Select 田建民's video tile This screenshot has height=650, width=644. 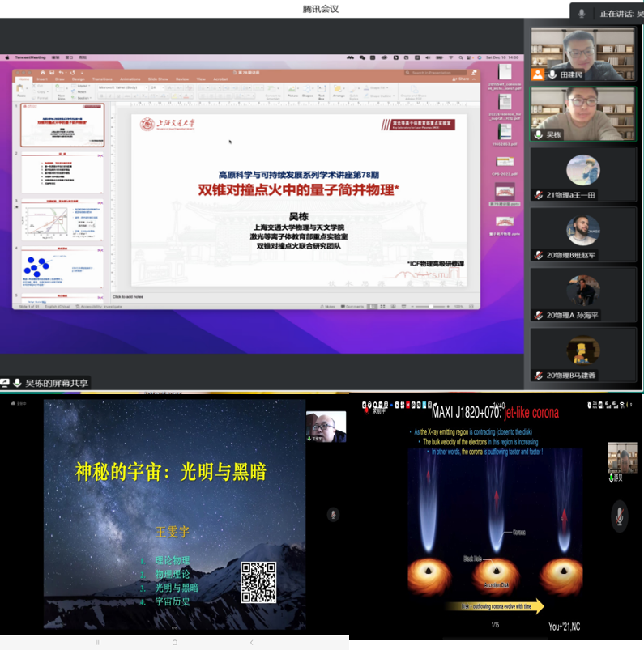582,53
